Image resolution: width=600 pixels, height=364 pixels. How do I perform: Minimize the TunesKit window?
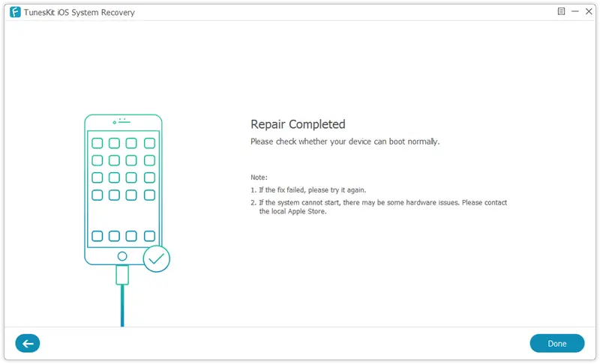574,11
